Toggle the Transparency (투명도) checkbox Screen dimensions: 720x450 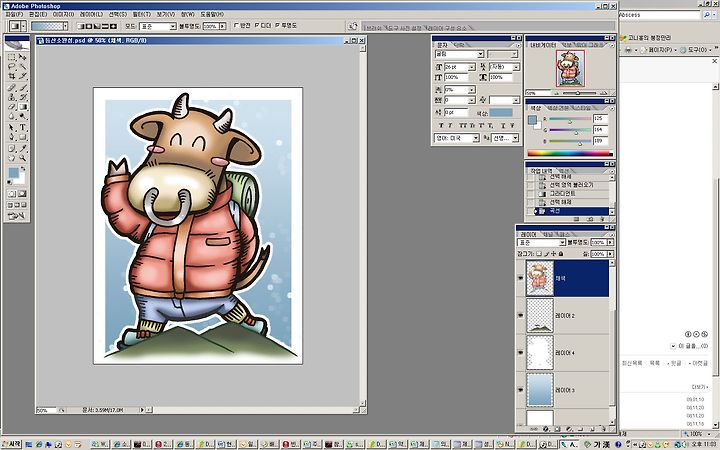(x=277, y=26)
